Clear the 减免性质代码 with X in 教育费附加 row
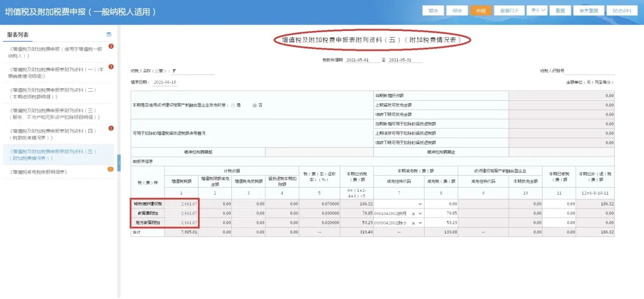The image size is (644, 299). tap(413, 214)
